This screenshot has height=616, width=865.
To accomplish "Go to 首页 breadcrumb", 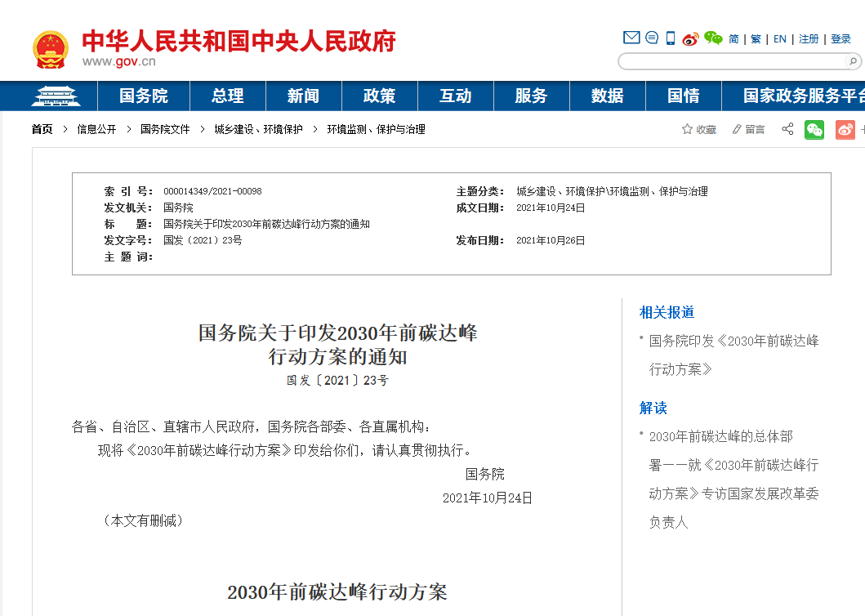I will (42, 129).
